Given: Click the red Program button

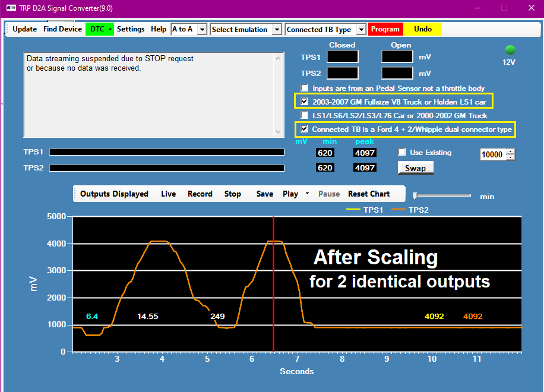Looking at the screenshot, I should coord(385,29).
